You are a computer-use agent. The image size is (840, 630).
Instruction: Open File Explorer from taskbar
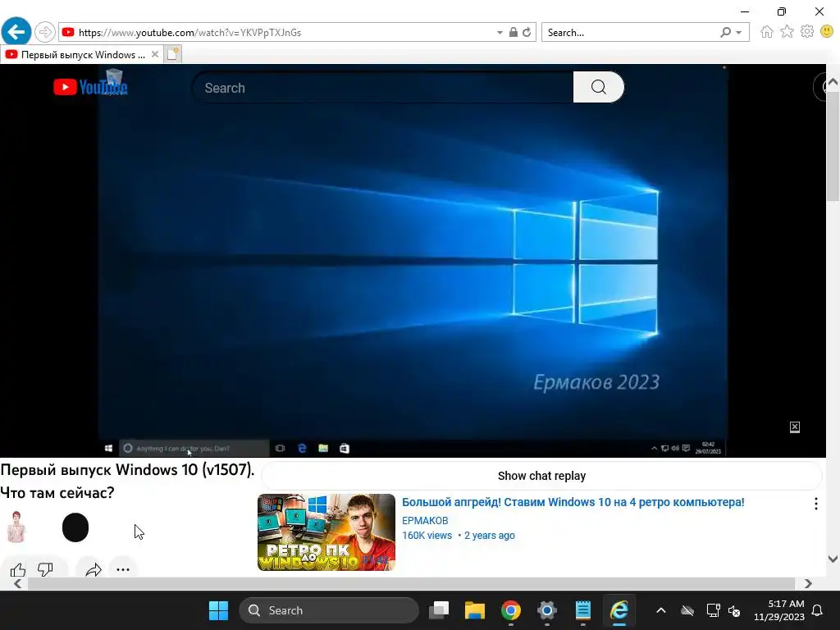click(475, 610)
